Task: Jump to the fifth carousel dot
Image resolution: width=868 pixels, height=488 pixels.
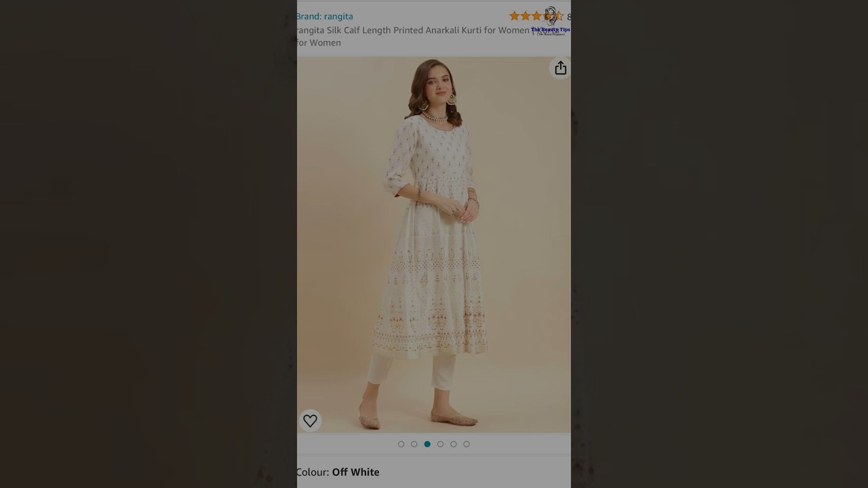Action: click(x=454, y=444)
